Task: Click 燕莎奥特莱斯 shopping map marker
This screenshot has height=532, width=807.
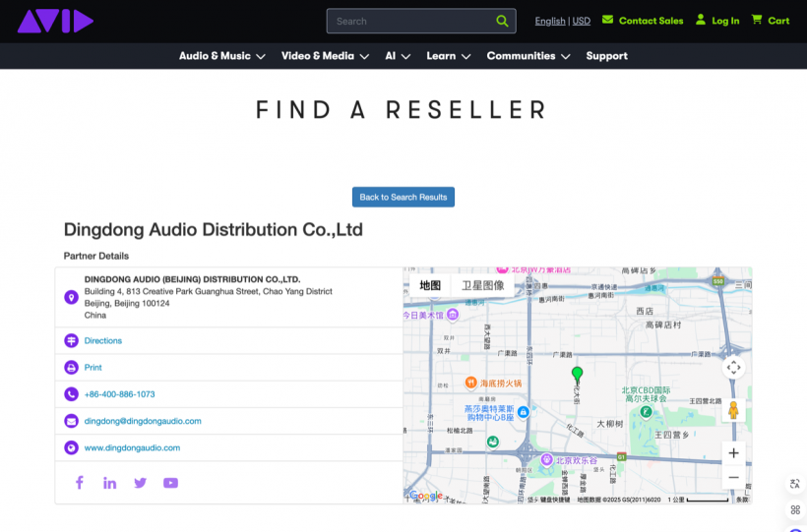Action: [523, 412]
